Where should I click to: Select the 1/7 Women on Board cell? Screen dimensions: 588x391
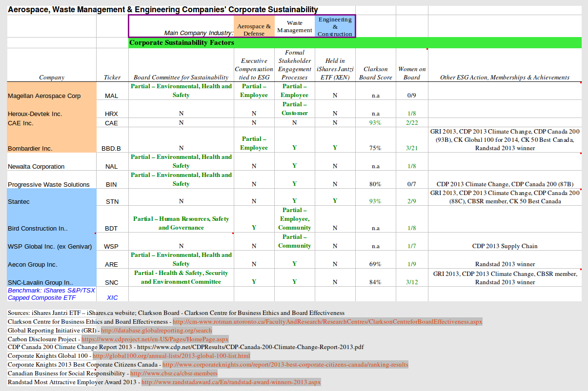click(412, 241)
